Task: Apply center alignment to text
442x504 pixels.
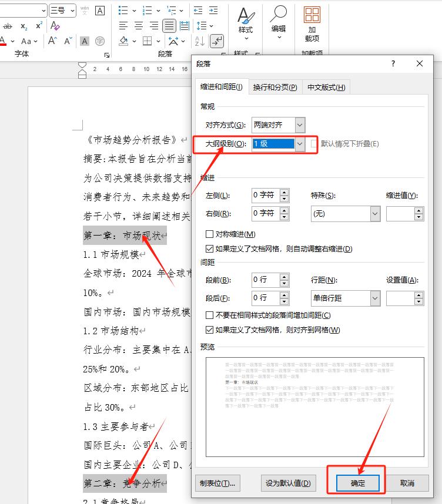Action: click(139, 26)
